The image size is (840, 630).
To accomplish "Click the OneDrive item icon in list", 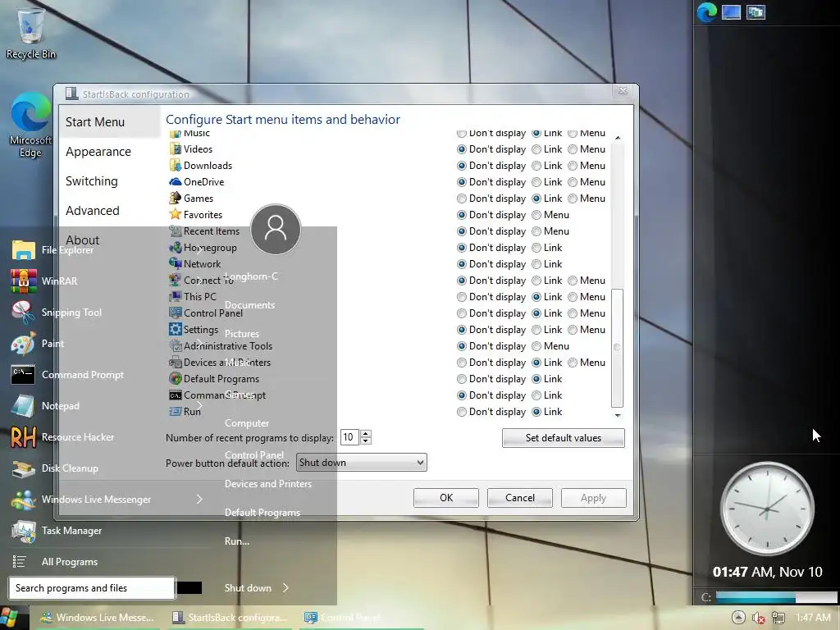I will 176,182.
